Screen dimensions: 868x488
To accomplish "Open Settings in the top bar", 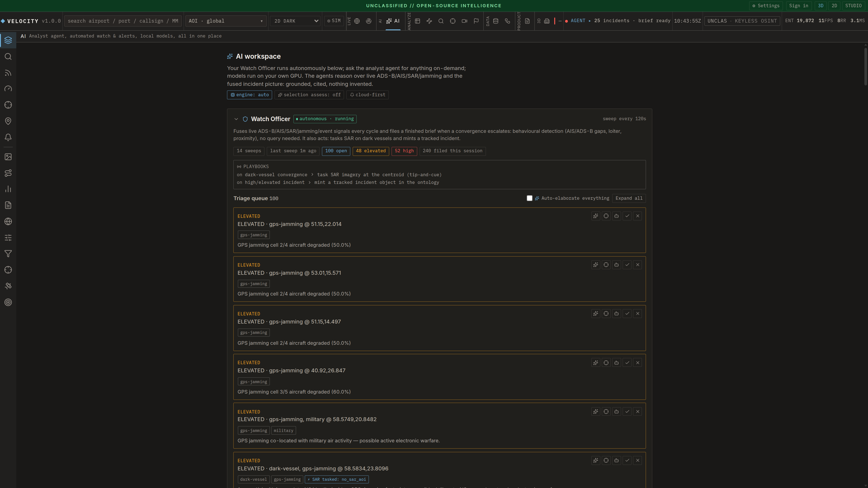I will 766,6.
